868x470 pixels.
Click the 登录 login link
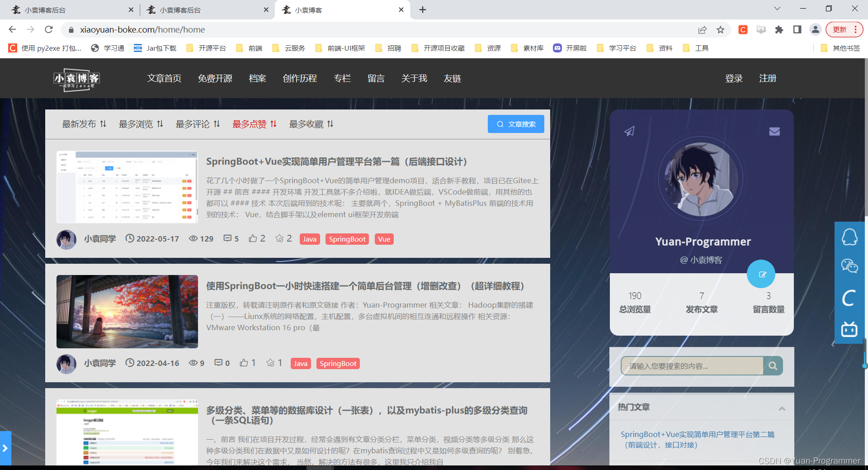(x=734, y=78)
